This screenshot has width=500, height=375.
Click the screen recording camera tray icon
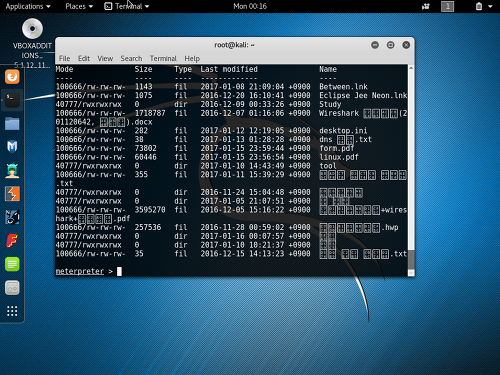(426, 6)
